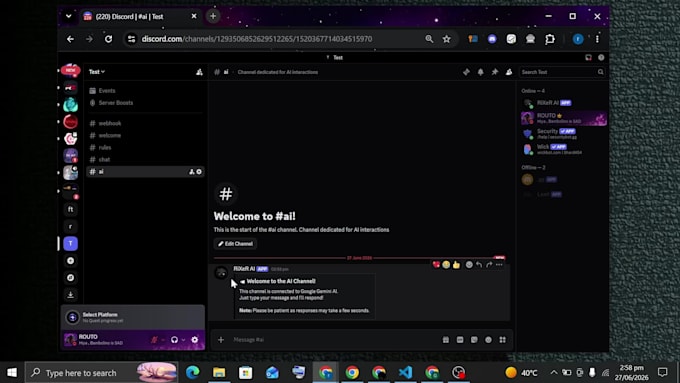
Task: Click Download Apps icon in server list
Action: (71, 295)
